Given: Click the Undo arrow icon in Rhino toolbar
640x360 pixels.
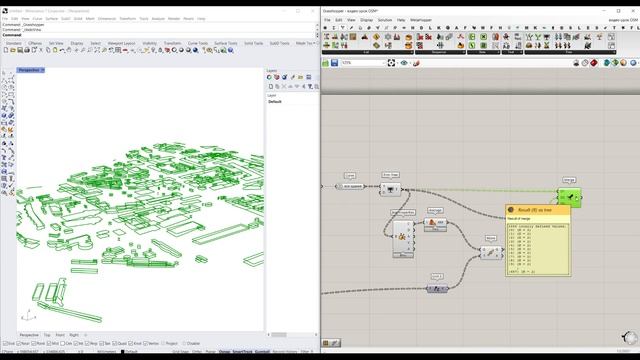Looking at the screenshot, I should coord(62,50).
